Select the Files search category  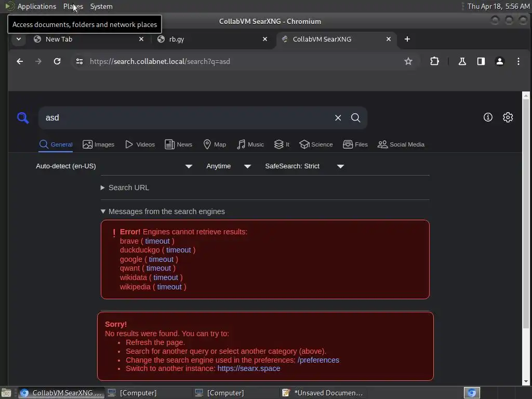click(355, 144)
